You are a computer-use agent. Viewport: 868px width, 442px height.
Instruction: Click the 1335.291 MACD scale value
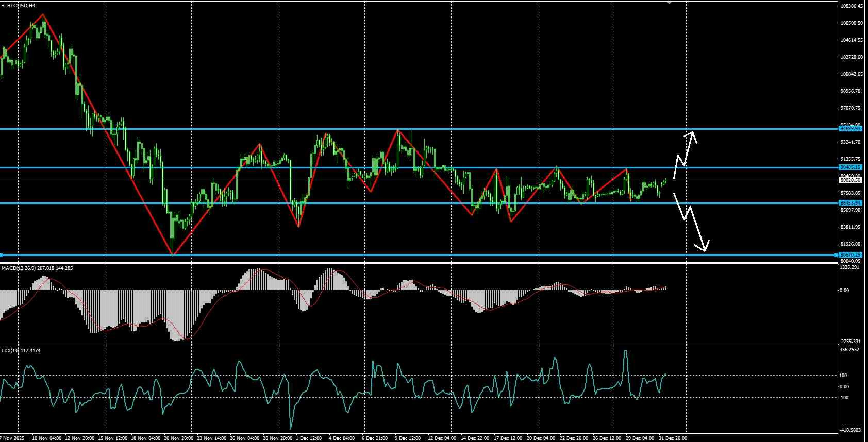[x=849, y=267]
